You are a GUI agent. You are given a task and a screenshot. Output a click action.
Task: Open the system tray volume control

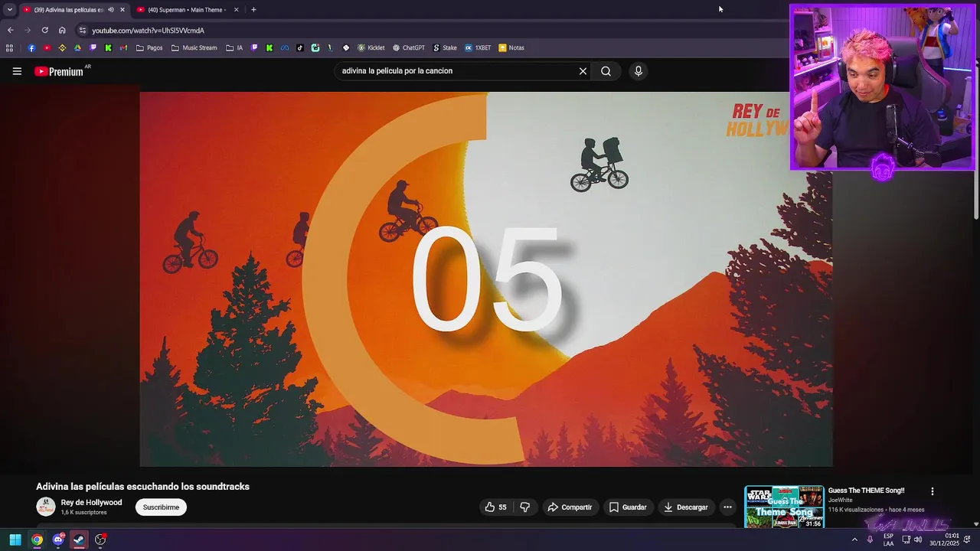pos(919,540)
